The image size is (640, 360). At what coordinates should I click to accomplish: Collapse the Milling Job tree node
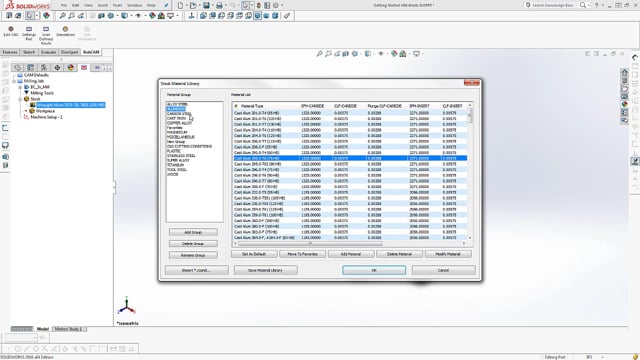14,81
